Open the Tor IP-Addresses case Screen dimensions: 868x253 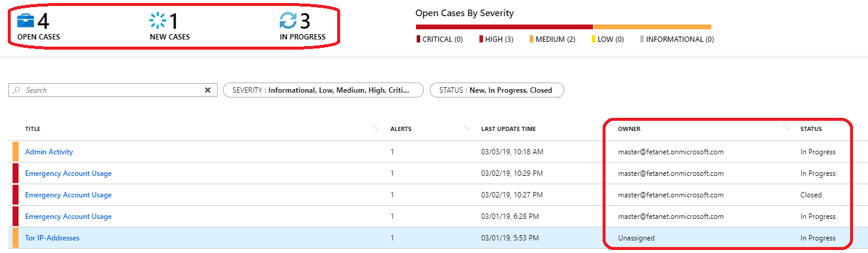point(52,238)
